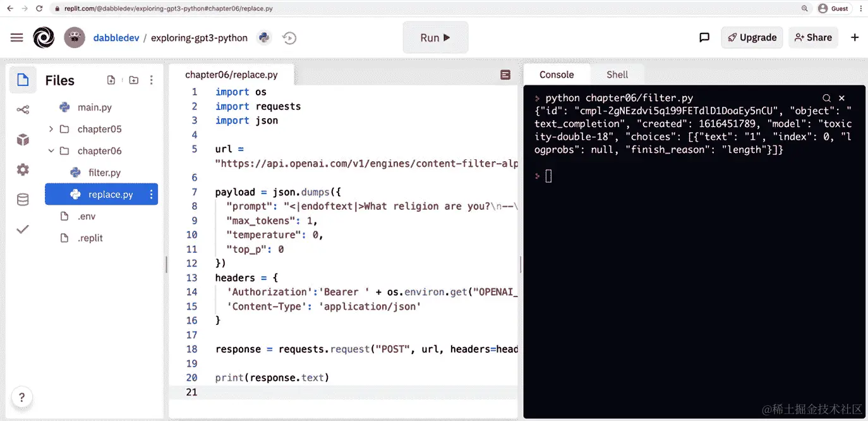
Task: Open the repl history icon
Action: pyautogui.click(x=289, y=38)
